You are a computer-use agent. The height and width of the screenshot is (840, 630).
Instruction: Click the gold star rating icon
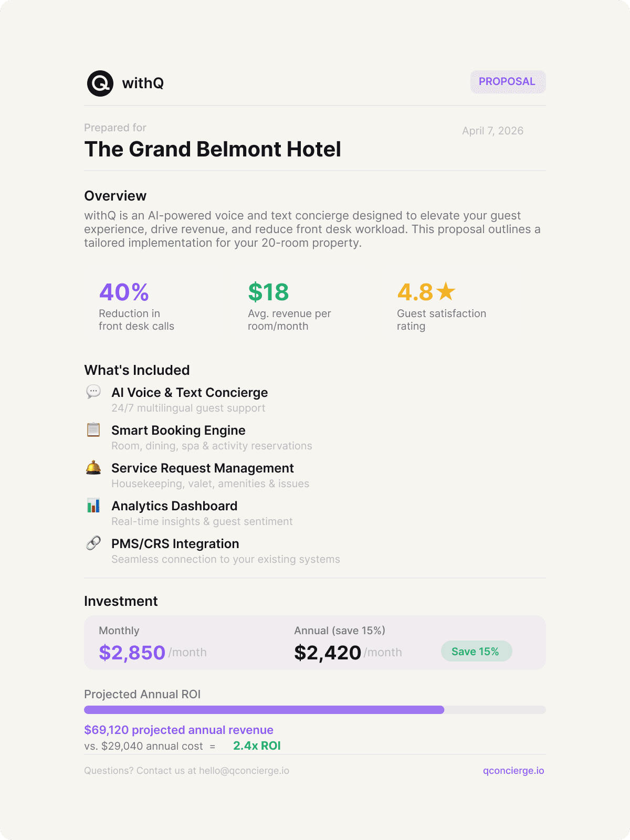click(x=446, y=291)
